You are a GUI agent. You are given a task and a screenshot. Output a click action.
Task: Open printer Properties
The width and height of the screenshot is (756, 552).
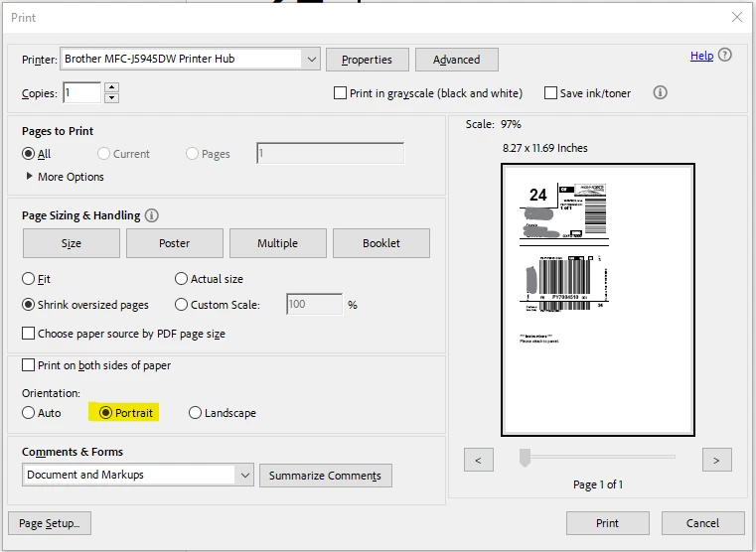[368, 60]
